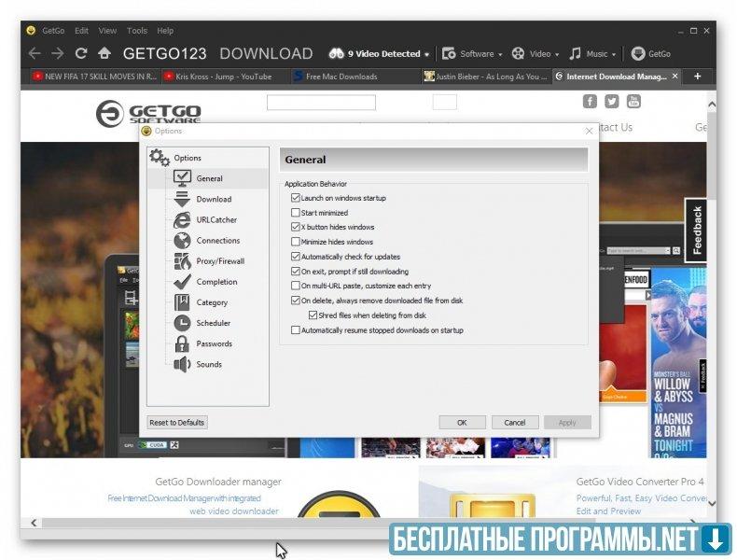Click the binoculars video detection icon
This screenshot has height=560, width=737.
click(336, 53)
